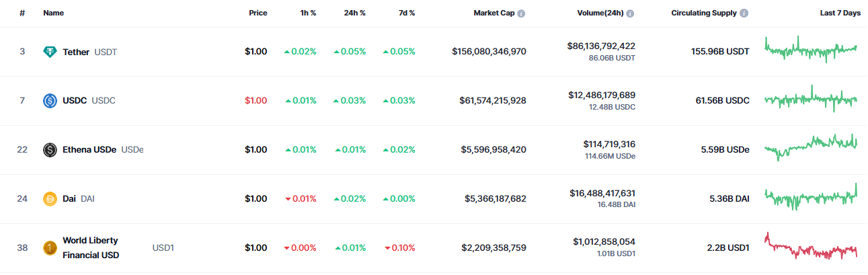Click Tether's 24h change 0.05%
Viewport: 868px width, 275px height.
350,52
